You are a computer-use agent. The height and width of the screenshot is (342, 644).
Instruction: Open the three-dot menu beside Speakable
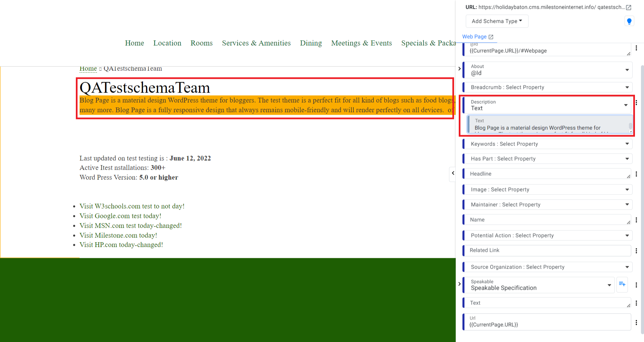coord(636,285)
